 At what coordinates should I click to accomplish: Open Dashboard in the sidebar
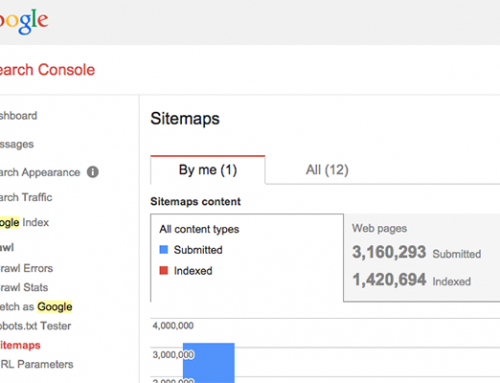[18, 116]
